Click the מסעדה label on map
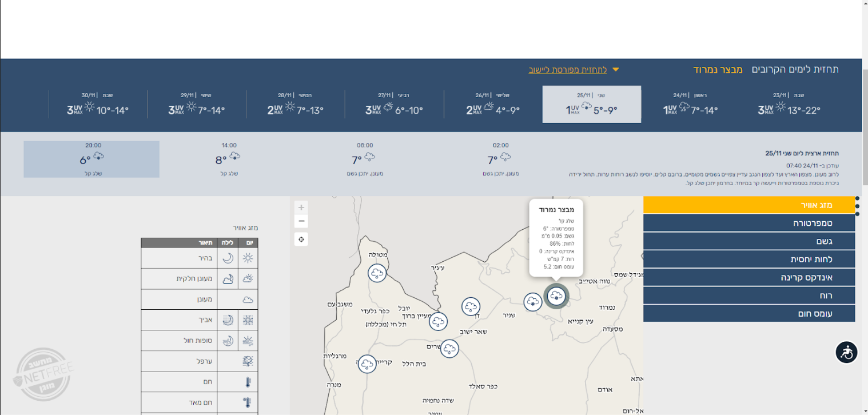 coord(612,329)
